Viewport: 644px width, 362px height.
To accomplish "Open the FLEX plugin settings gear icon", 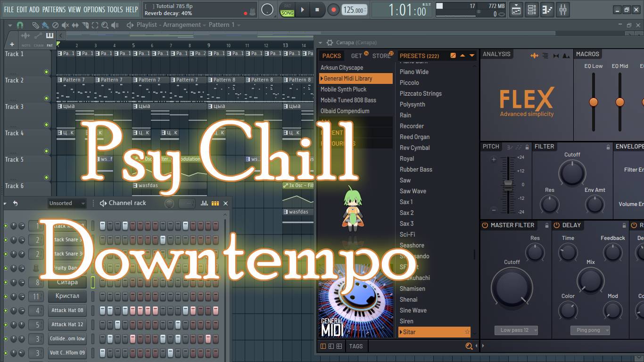I will (330, 42).
